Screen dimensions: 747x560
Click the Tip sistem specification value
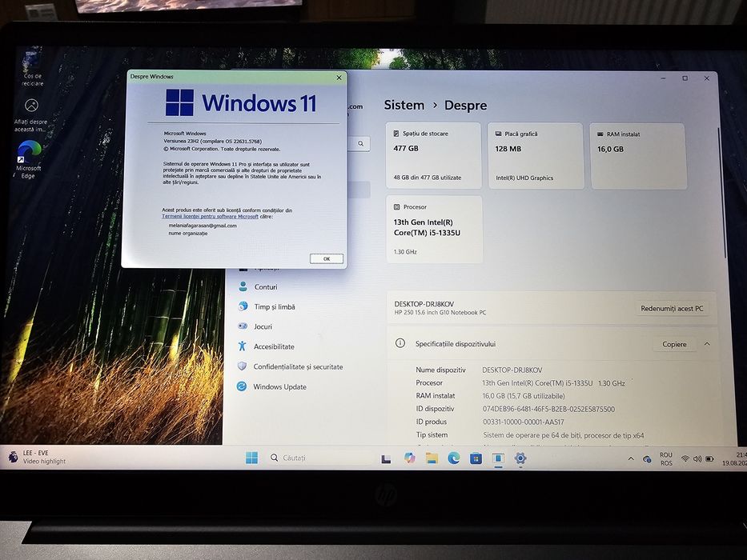tap(563, 435)
